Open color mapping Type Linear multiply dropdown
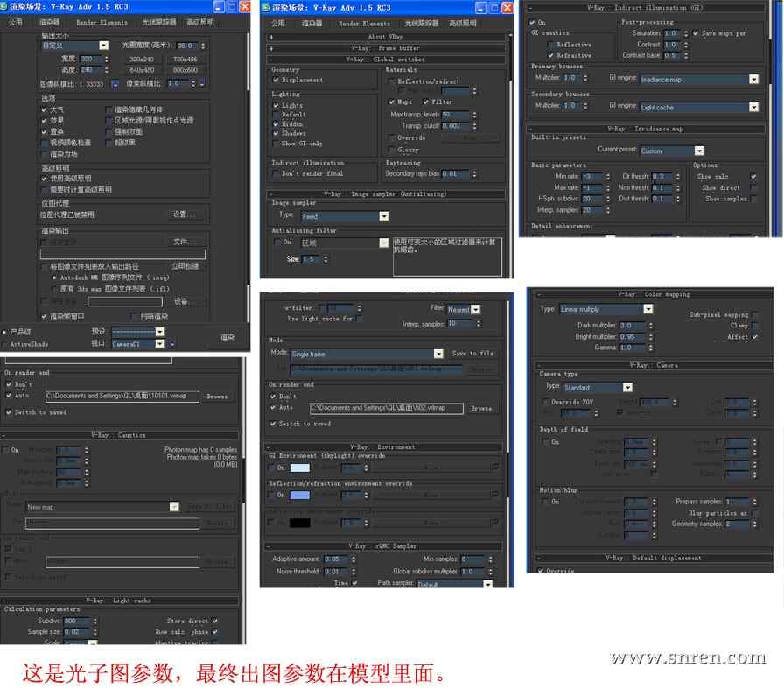784x696 pixels. tap(648, 309)
